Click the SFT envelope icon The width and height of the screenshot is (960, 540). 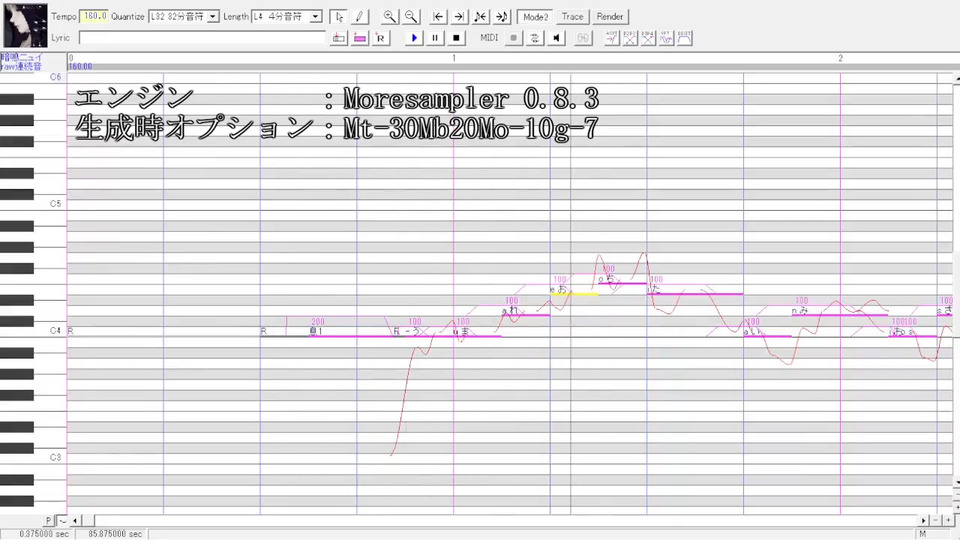coord(666,38)
